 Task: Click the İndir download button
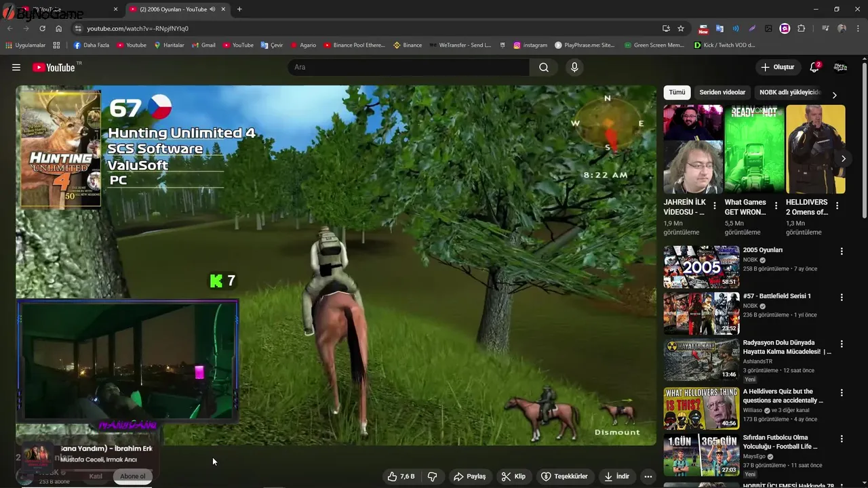click(x=616, y=476)
